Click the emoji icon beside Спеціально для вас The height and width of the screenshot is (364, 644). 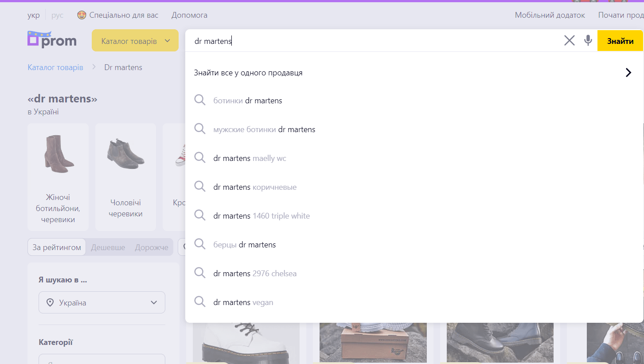tap(81, 15)
